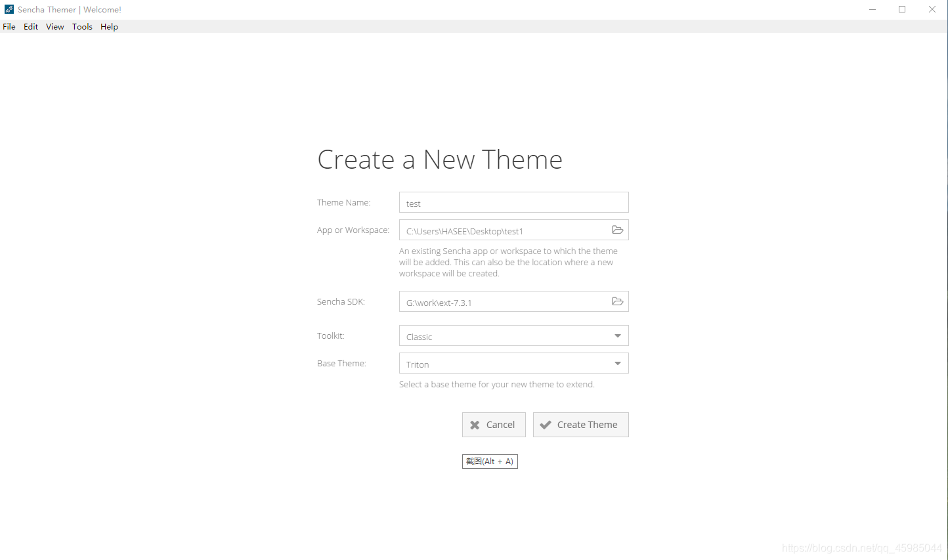Expand the Base Theme dropdown arrow
Screen dimensions: 948x560
coord(617,364)
